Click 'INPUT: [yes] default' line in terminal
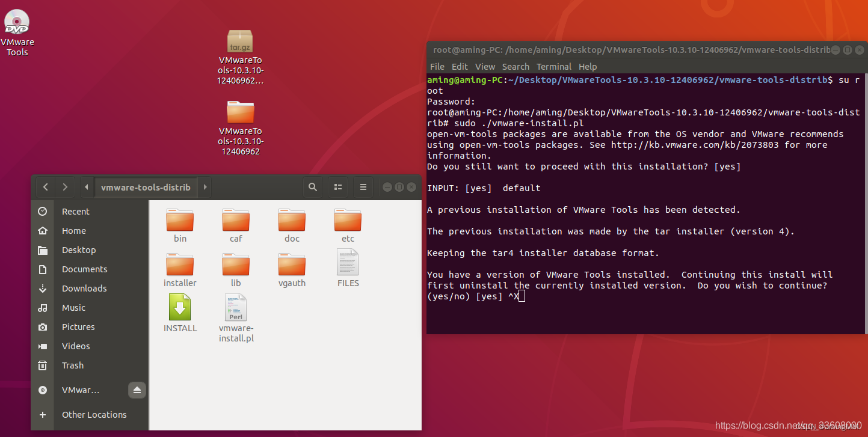This screenshot has height=437, width=868. coord(484,188)
